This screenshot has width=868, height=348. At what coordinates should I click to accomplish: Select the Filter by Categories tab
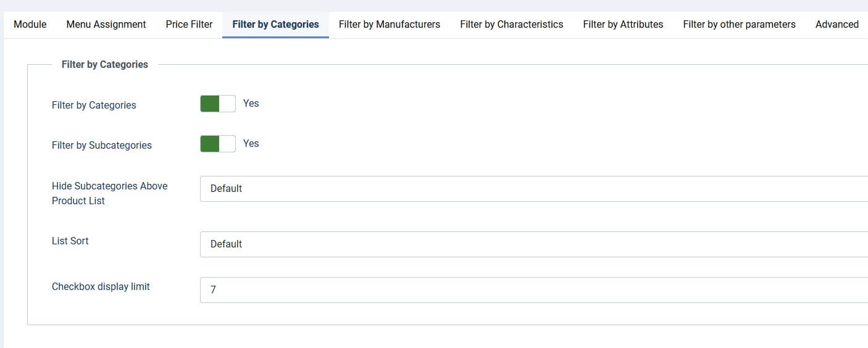point(275,25)
